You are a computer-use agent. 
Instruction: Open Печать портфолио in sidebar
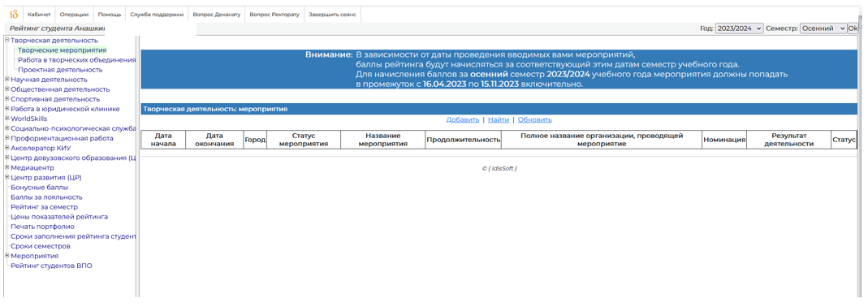click(x=42, y=226)
